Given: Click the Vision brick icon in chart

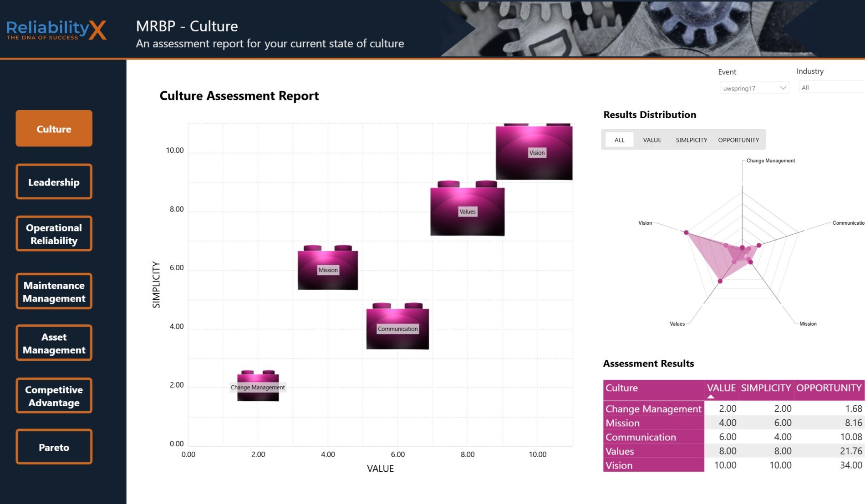Looking at the screenshot, I should coord(534,152).
